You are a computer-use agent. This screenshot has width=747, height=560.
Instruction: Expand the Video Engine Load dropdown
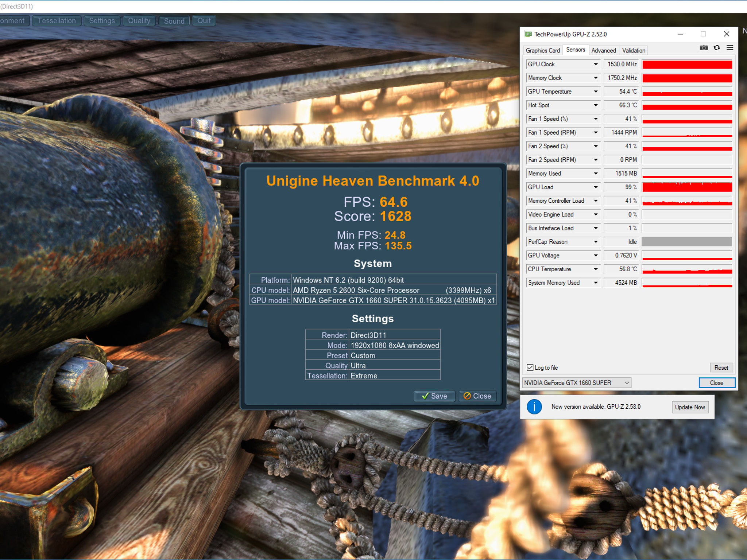coord(596,215)
